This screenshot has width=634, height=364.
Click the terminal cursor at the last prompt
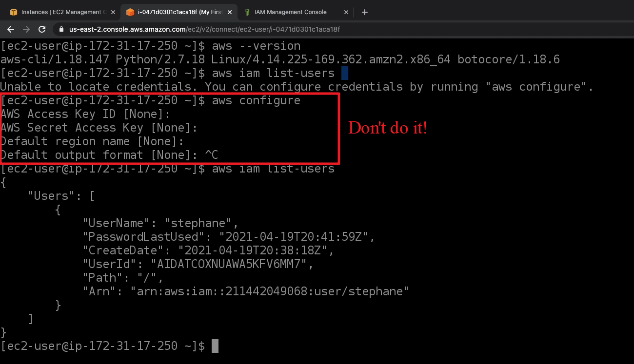215,346
